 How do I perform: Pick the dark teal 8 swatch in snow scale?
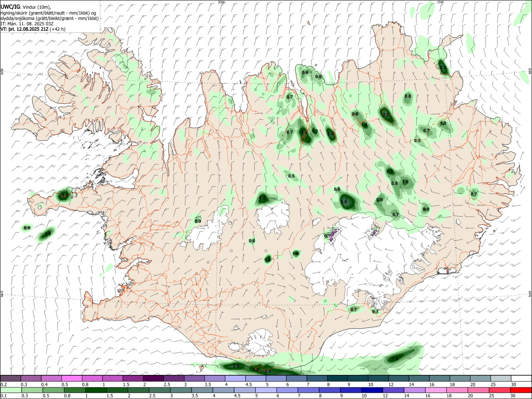(x=337, y=378)
